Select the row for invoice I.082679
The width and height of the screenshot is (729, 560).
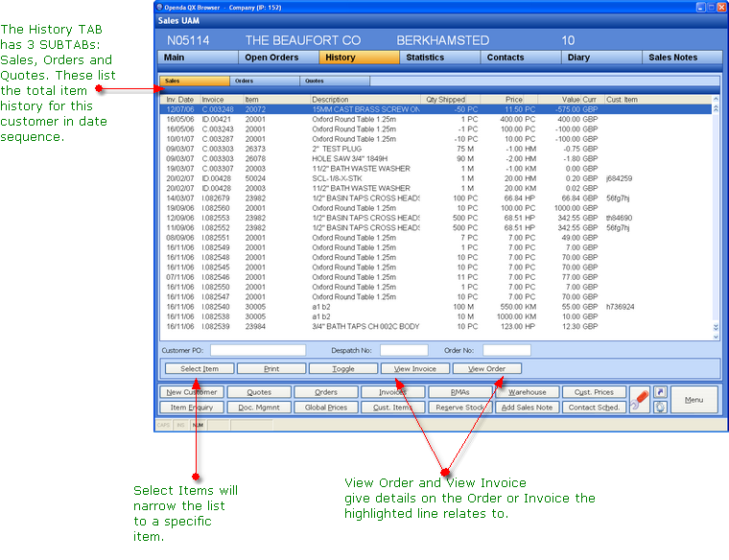435,198
